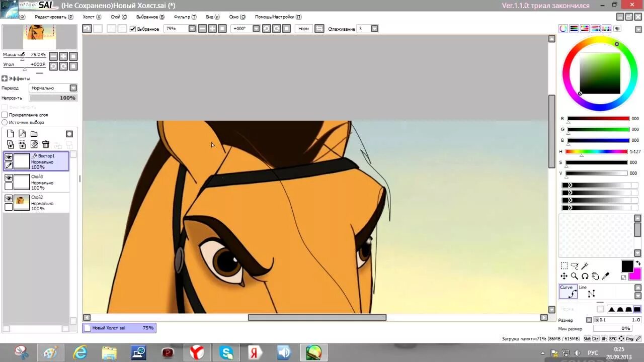The height and width of the screenshot is (362, 644).
Task: Flip canvas horizontally in toolbar
Action: click(x=319, y=29)
